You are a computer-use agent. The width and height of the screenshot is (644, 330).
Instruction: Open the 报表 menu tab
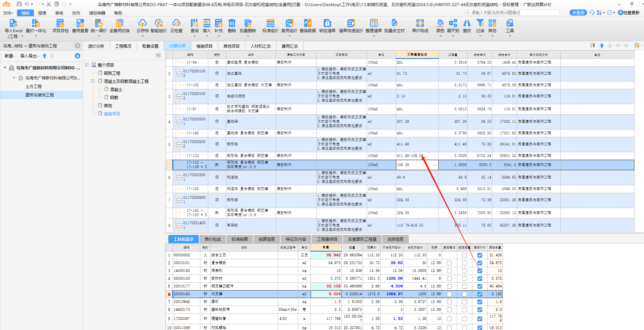tap(42, 13)
